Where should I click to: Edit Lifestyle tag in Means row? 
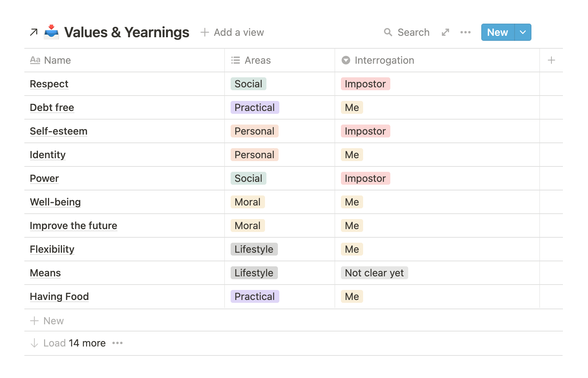point(254,273)
